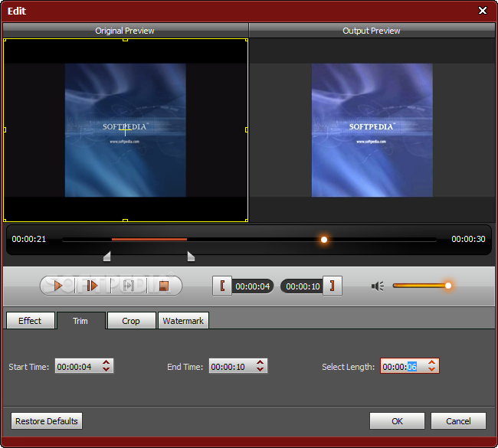The width and height of the screenshot is (498, 448).
Task: Click the 00:00:10 trim end time display
Action: point(303,286)
